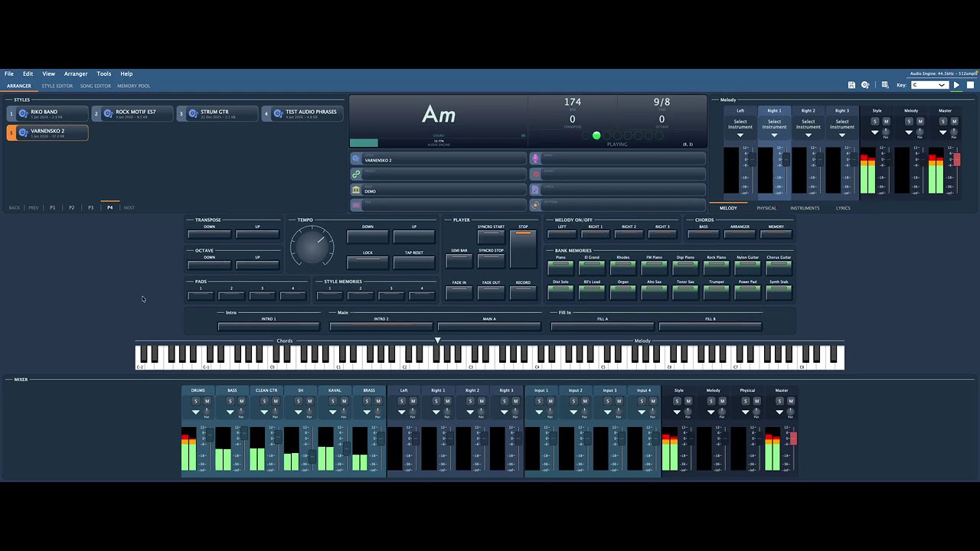Viewport: 980px width, 551px height.
Task: Open the LYRICS tab
Action: click(843, 208)
